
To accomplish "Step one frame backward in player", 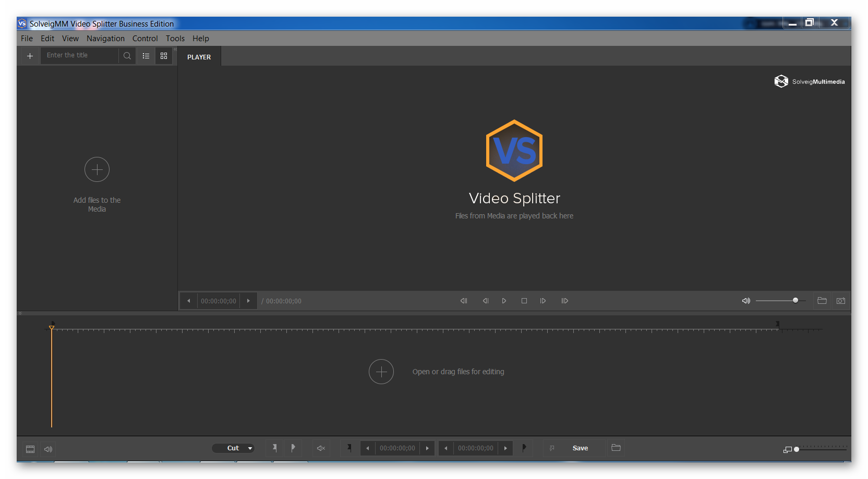I will tap(486, 301).
